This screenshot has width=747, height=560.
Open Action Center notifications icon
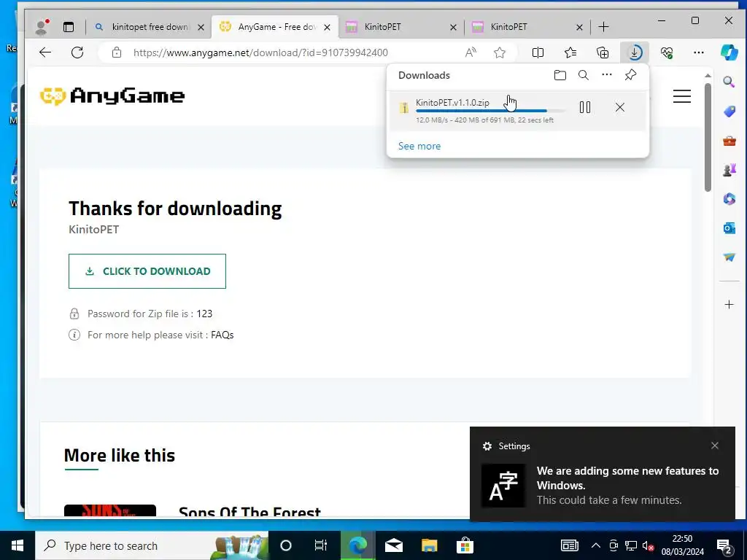[724, 546]
